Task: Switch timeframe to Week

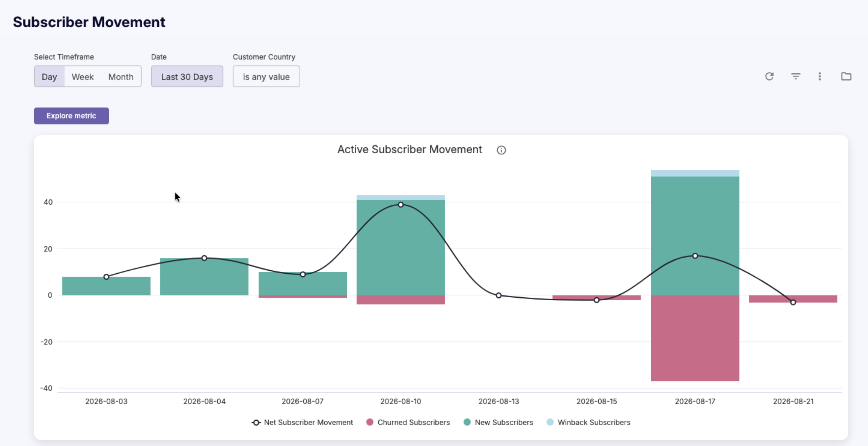Action: point(83,76)
